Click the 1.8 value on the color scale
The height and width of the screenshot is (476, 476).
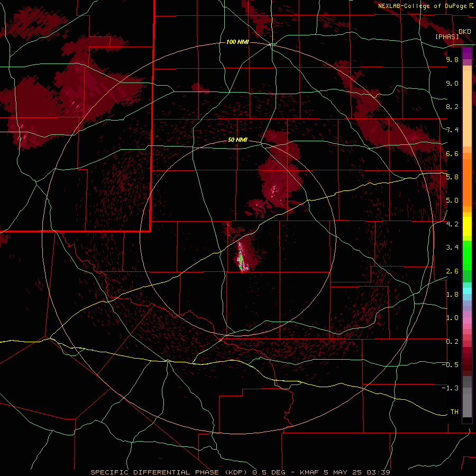click(x=452, y=294)
